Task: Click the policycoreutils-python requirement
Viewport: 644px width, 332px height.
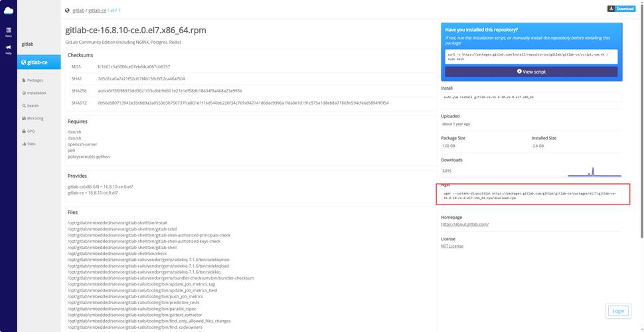Action: pyautogui.click(x=89, y=157)
